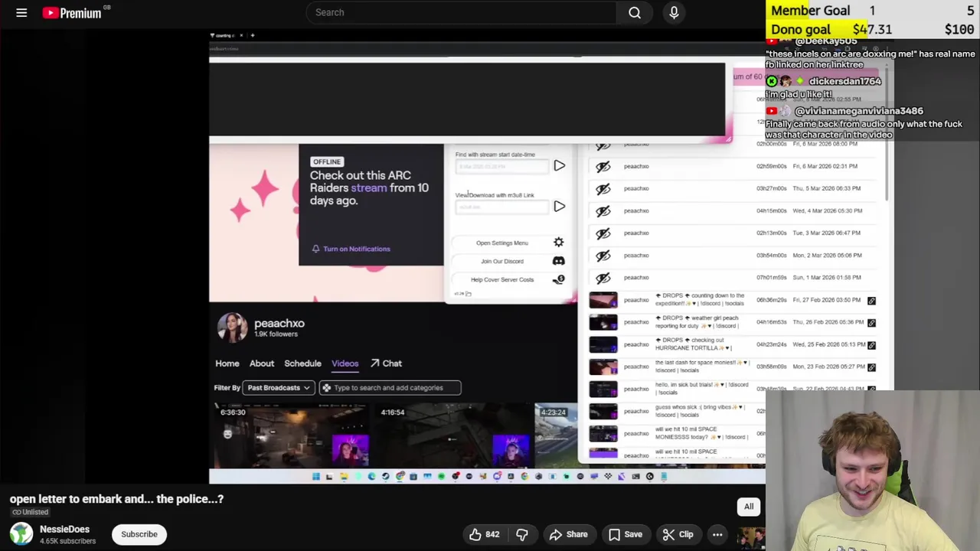This screenshot has width=980, height=551.
Task: Open the 'weather girl peach' VOD thumbnail
Action: tap(603, 322)
